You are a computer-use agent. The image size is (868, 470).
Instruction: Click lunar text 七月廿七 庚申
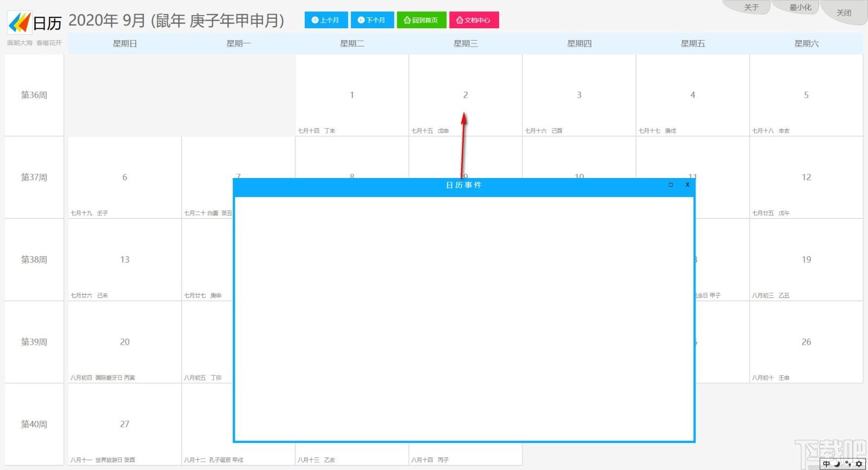tap(203, 296)
